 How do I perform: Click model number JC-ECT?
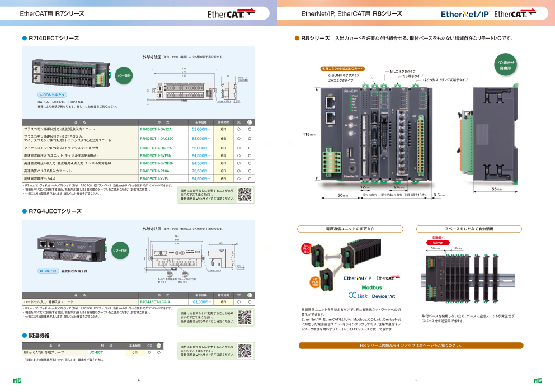(x=96, y=352)
